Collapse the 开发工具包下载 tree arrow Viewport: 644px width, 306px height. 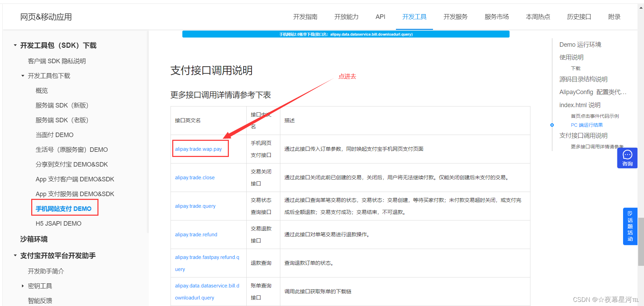pyautogui.click(x=23, y=76)
